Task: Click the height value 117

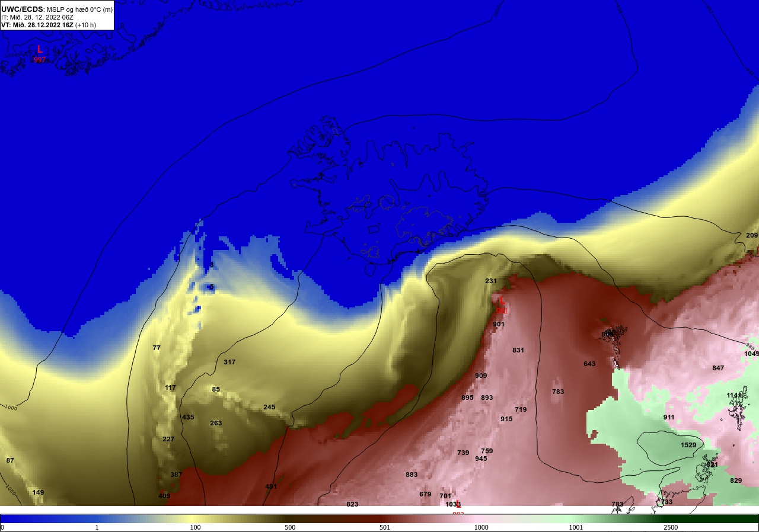Action: coord(170,388)
